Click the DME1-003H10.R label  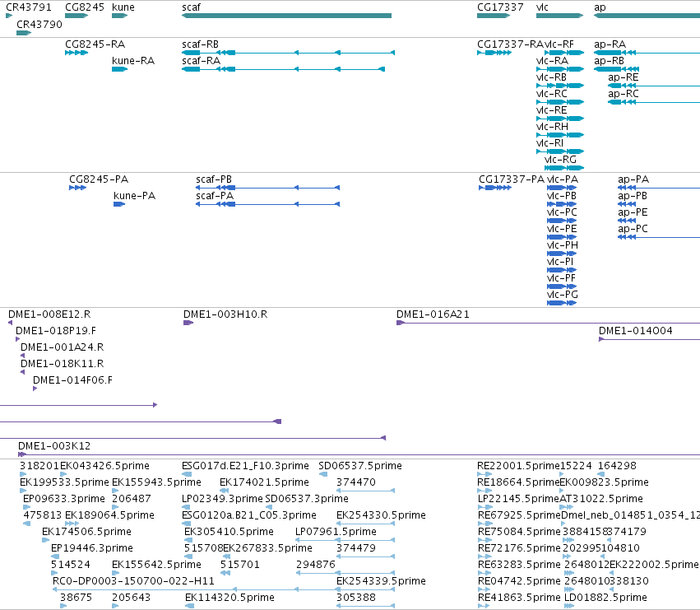click(x=225, y=314)
